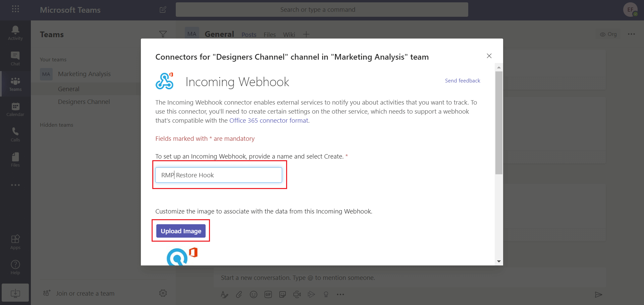Open the Activity feed in sidebar

coord(15,33)
